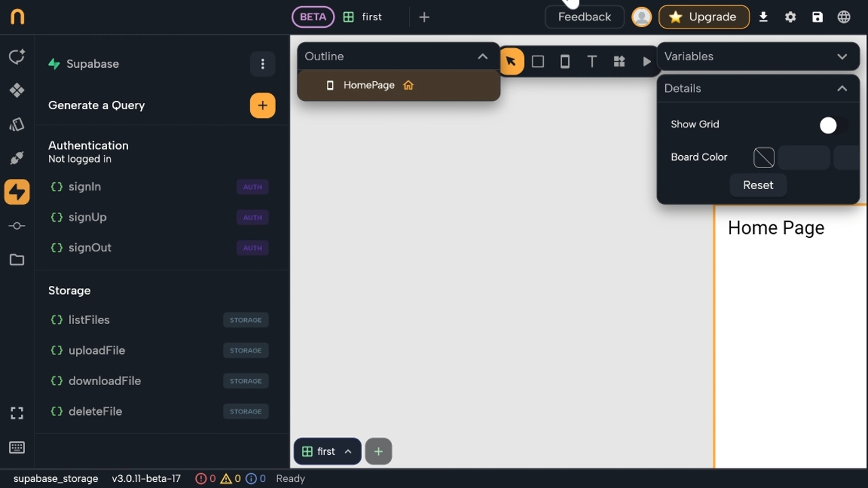This screenshot has width=868, height=488.
Task: Click the save disk icon
Action: click(817, 17)
